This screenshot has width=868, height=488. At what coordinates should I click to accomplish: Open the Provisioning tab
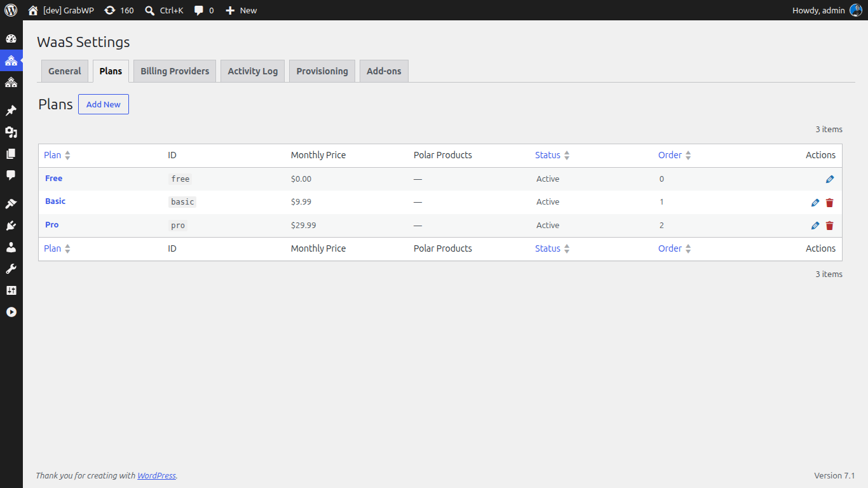[x=322, y=71]
